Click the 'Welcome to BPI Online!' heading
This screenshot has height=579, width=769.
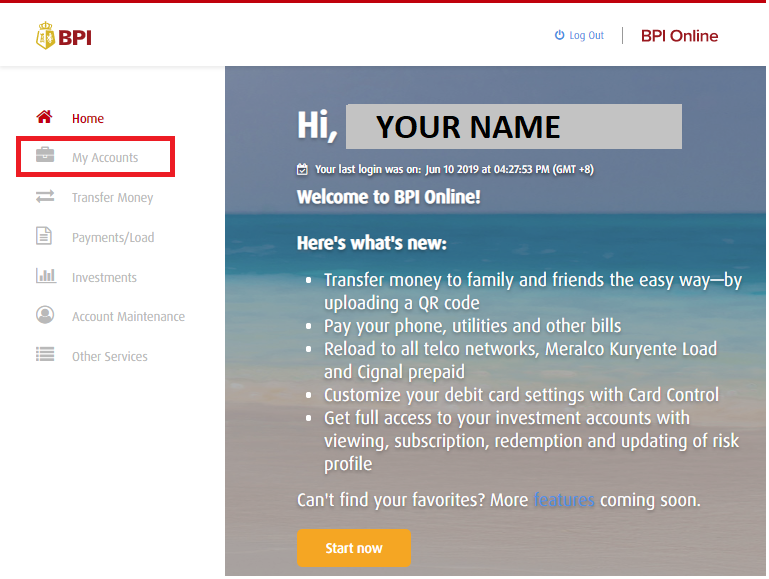pos(388,197)
